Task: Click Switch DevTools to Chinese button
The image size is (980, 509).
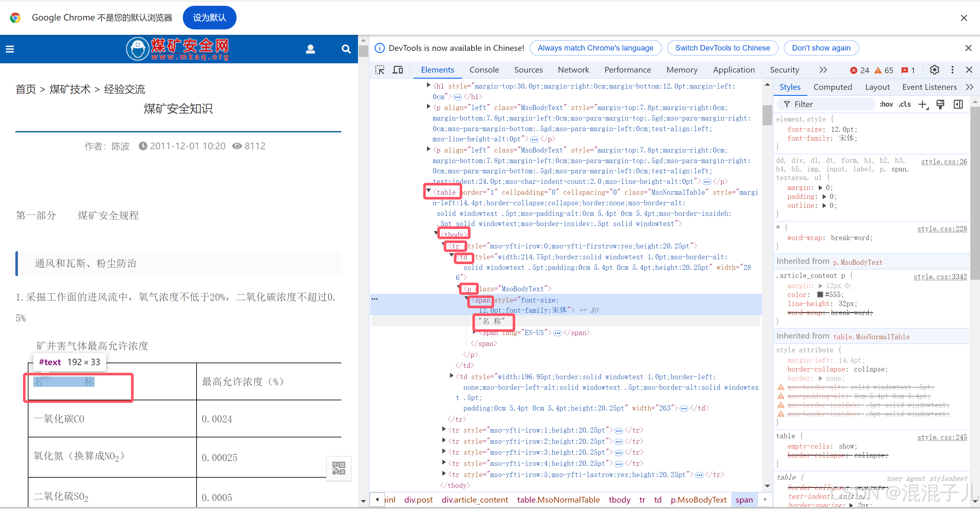Action: pyautogui.click(x=722, y=48)
